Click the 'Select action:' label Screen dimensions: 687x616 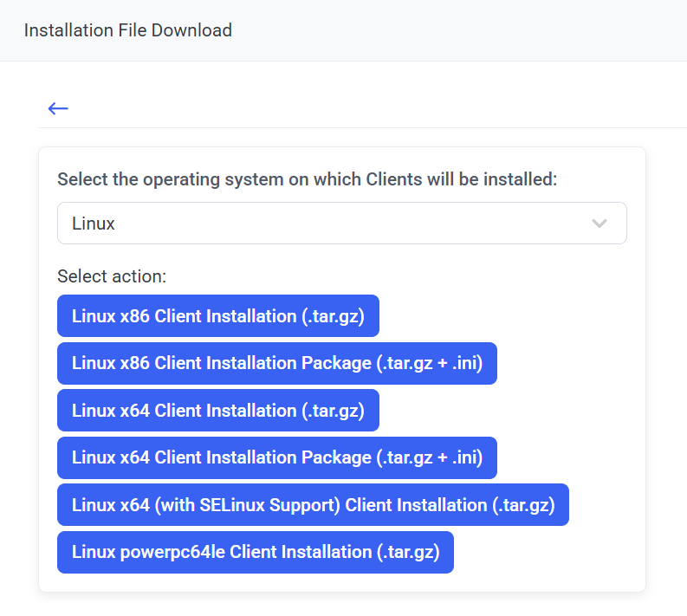coord(112,276)
